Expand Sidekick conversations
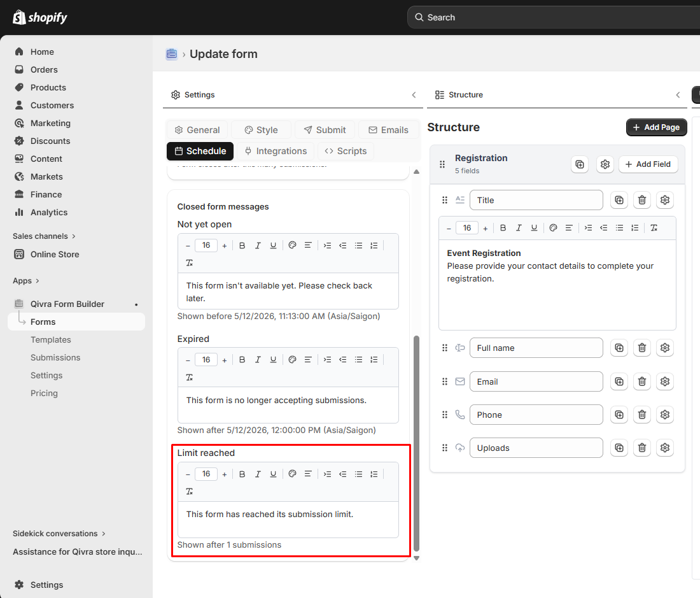This screenshot has width=700, height=598. pos(59,534)
